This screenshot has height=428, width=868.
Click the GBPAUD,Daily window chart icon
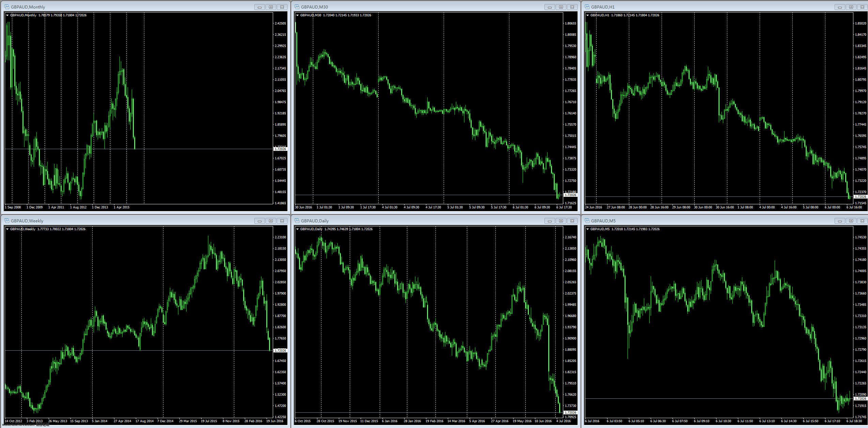pyautogui.click(x=297, y=221)
